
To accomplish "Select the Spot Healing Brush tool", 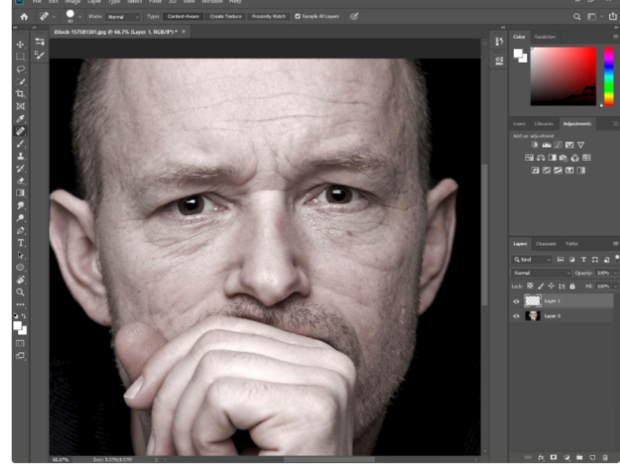I will click(21, 131).
